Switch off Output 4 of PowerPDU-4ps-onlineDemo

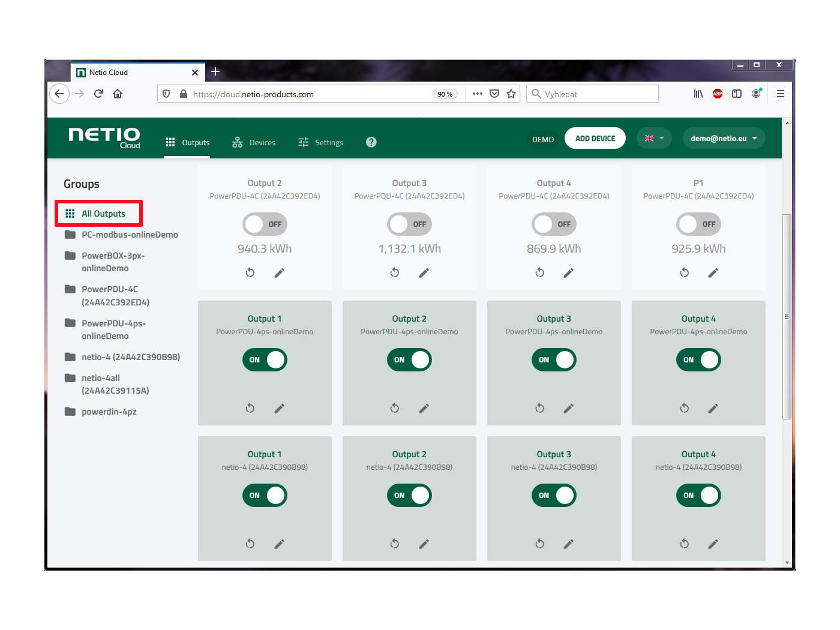[699, 360]
